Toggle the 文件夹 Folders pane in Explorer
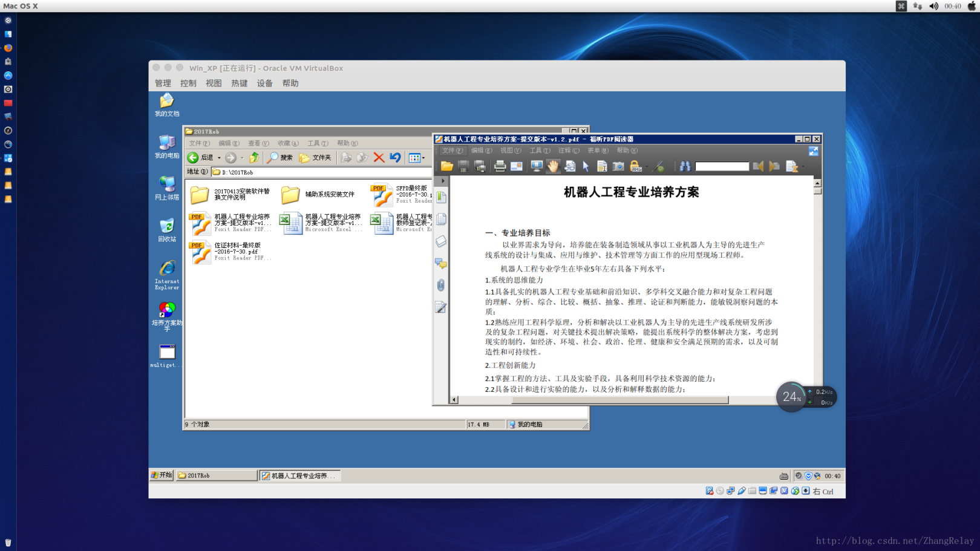Image resolution: width=980 pixels, height=551 pixels. point(315,157)
